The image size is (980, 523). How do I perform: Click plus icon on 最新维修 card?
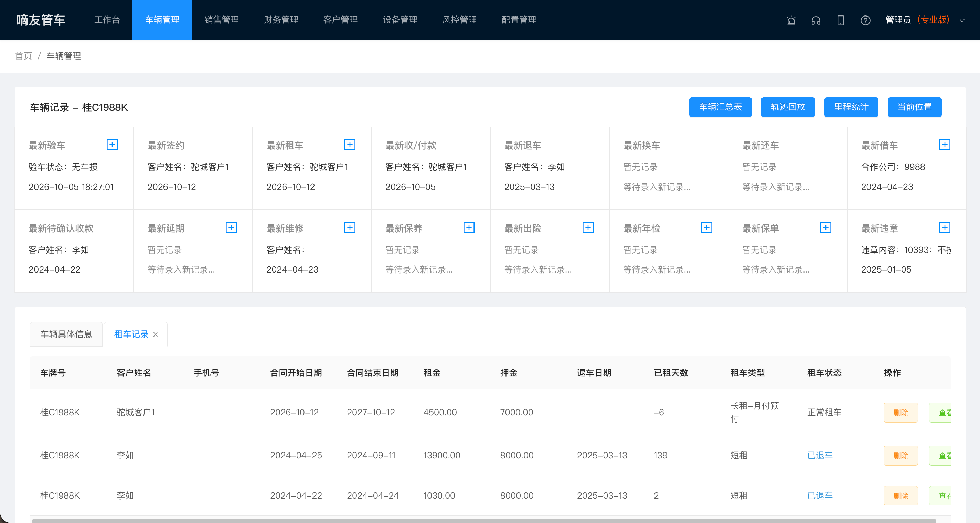coord(350,227)
